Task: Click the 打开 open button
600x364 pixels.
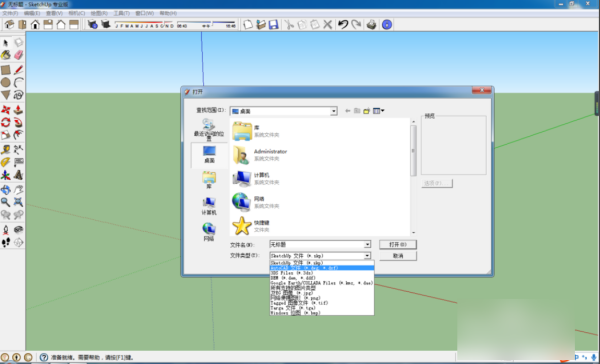Action: (398, 244)
